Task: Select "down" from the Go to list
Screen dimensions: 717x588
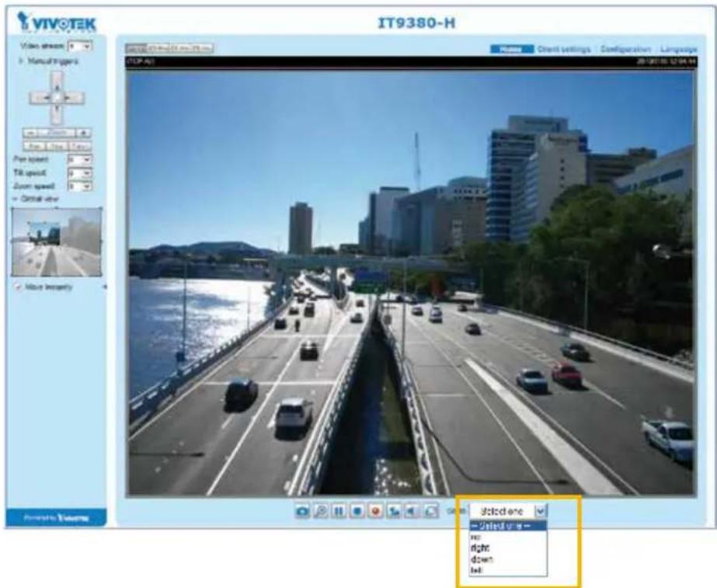Action: pyautogui.click(x=508, y=558)
